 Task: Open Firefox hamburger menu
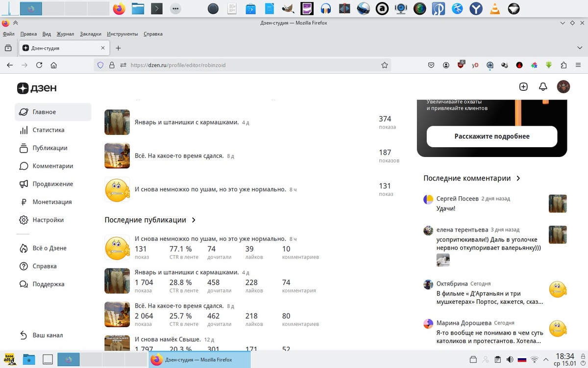578,65
